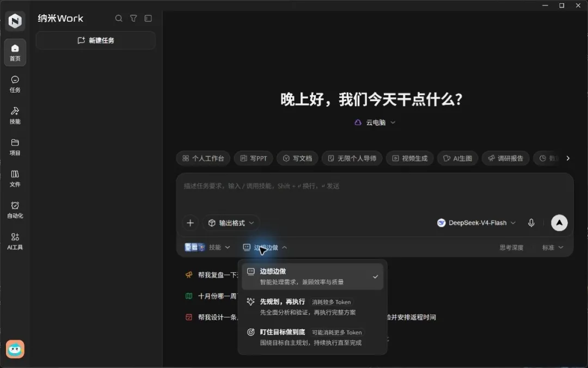Viewport: 588px width, 368px height.
Task: Choose the 边想边做 mode option
Action: pos(313,277)
